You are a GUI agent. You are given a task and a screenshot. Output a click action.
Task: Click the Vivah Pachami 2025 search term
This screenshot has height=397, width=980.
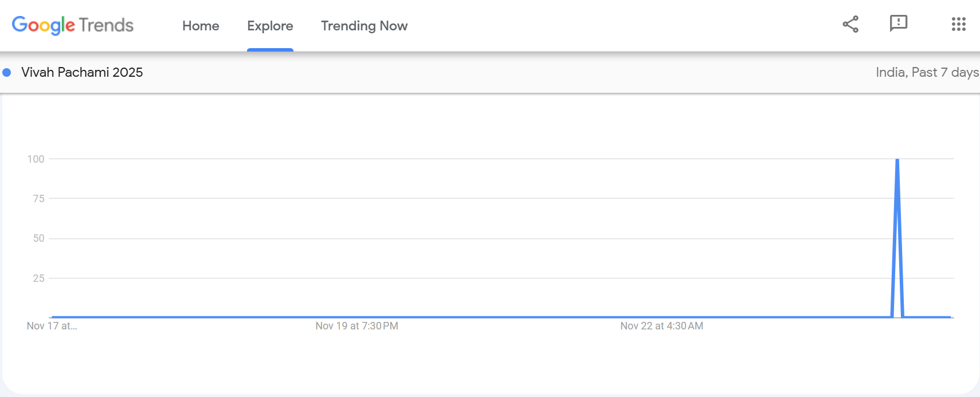click(x=81, y=72)
